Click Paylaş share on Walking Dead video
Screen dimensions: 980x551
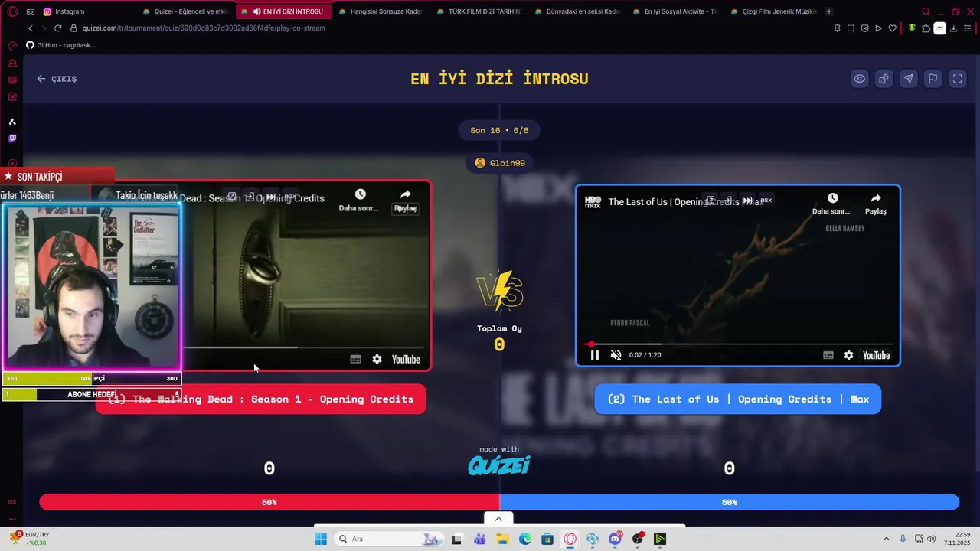click(405, 201)
